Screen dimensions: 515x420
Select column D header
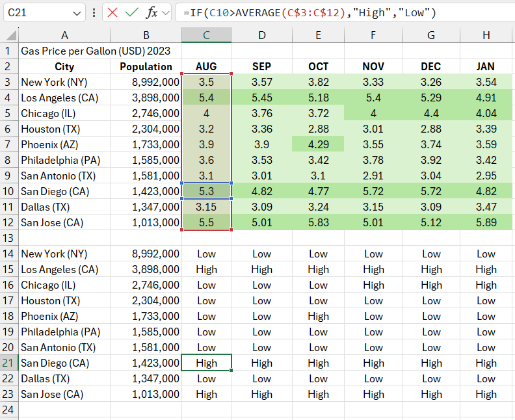pyautogui.click(x=262, y=35)
